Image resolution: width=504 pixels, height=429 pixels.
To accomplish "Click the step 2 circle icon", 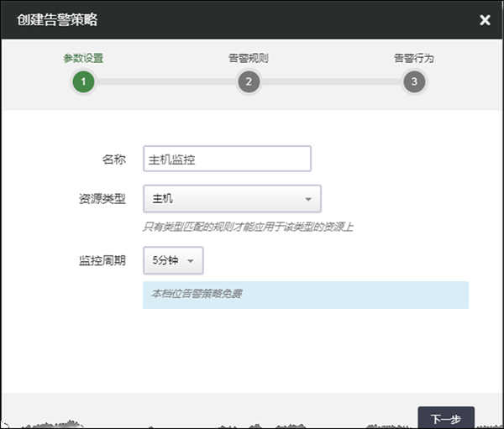I will [x=248, y=81].
